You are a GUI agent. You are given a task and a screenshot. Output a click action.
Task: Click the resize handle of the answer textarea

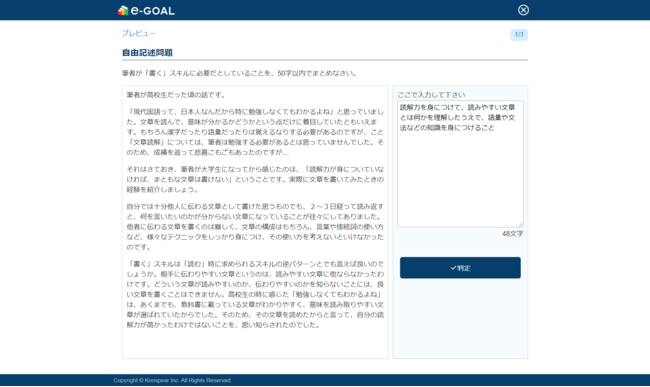(520, 224)
